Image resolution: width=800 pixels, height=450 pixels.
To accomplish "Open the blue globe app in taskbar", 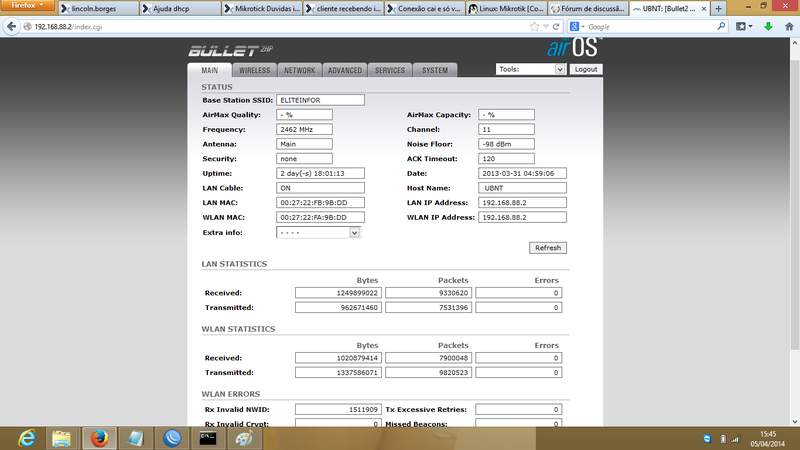I will pos(172,438).
